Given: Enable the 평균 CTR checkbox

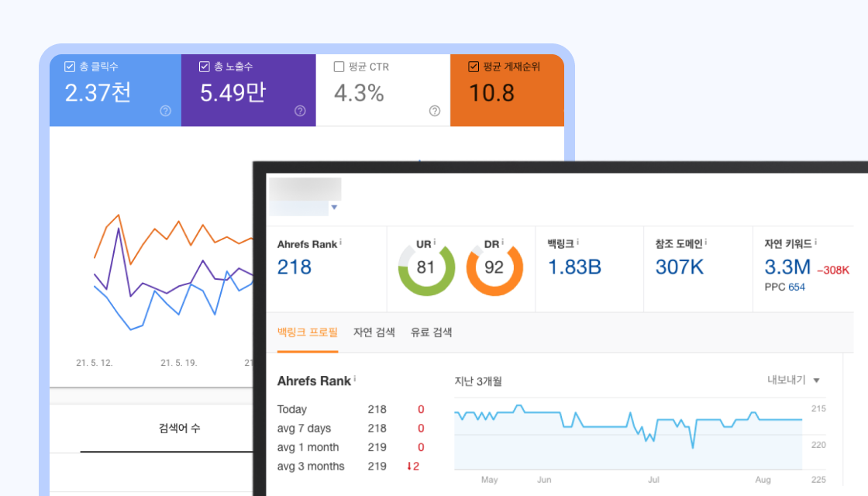Looking at the screenshot, I should point(339,67).
